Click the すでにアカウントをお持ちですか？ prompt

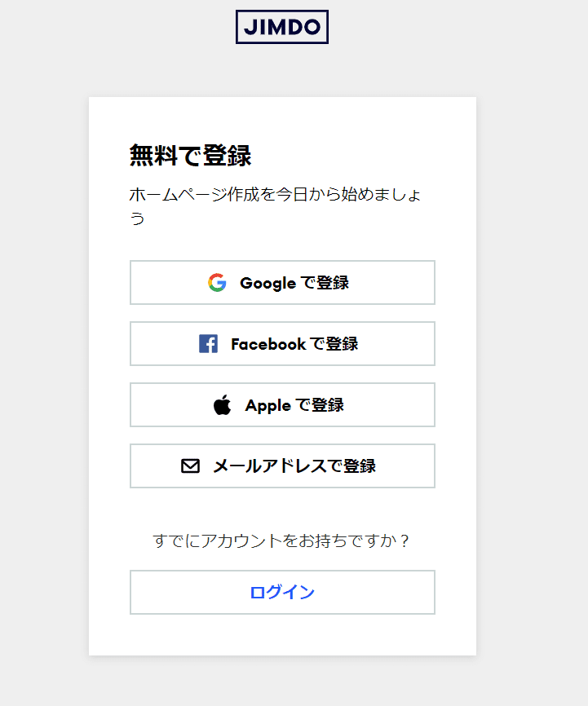tap(282, 541)
